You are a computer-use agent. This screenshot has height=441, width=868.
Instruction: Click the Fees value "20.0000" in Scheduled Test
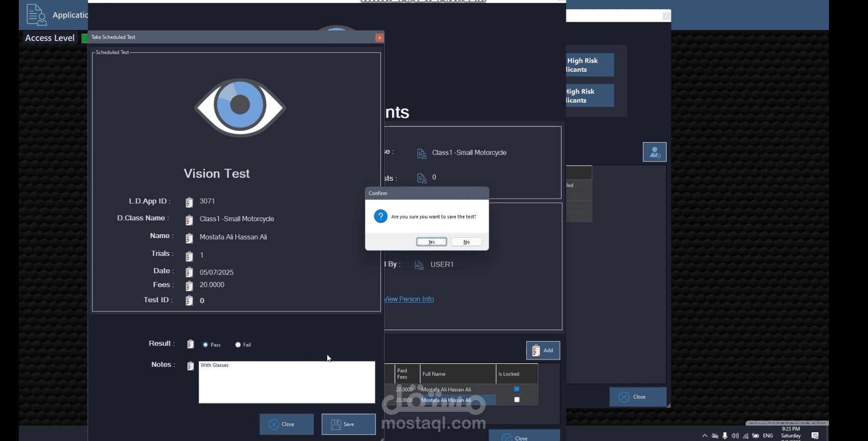[x=212, y=285]
